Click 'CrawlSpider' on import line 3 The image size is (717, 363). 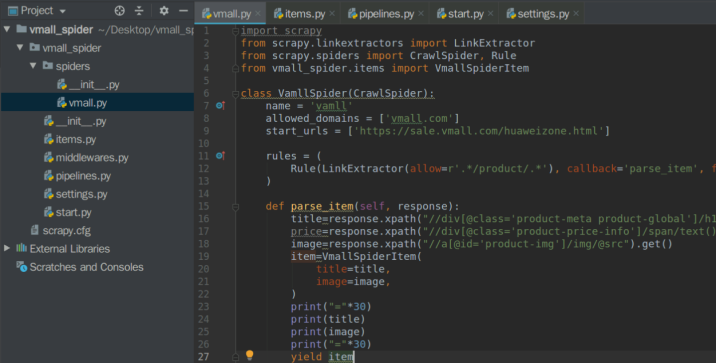(x=444, y=55)
